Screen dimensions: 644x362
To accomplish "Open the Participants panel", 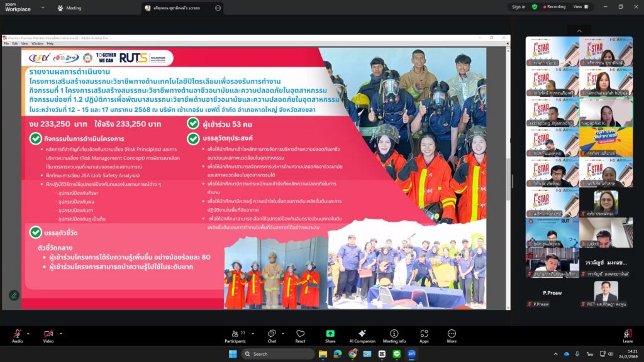I will coord(235,334).
